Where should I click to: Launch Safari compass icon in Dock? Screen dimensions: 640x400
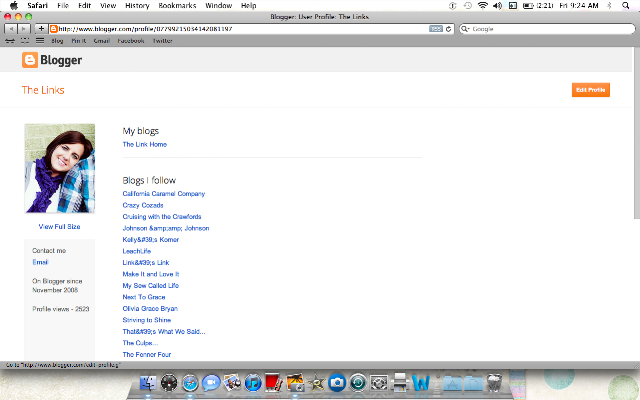(190, 383)
